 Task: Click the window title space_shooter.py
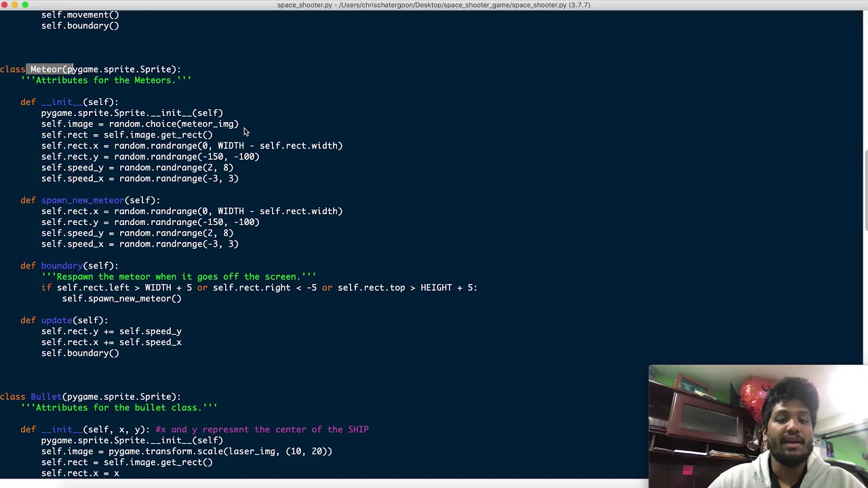tap(434, 5)
